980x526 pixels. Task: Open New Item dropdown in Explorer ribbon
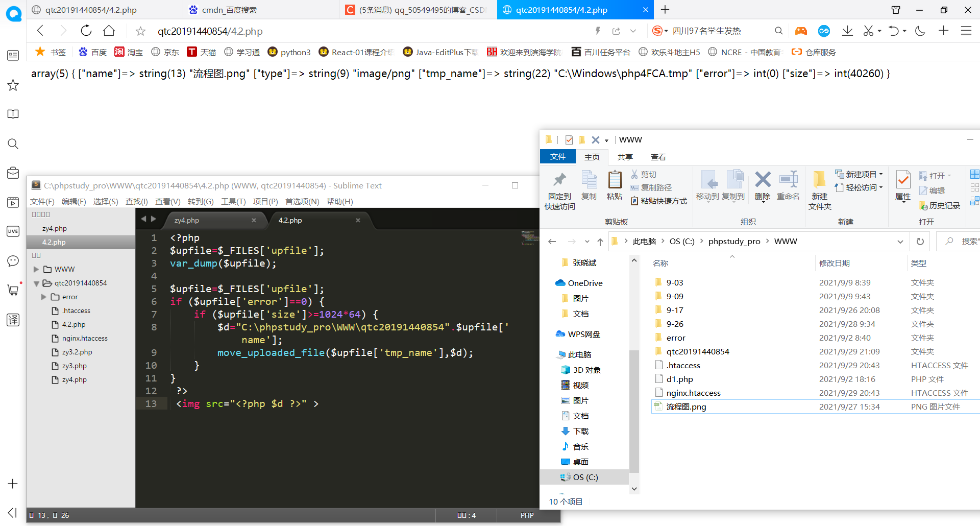click(859, 174)
